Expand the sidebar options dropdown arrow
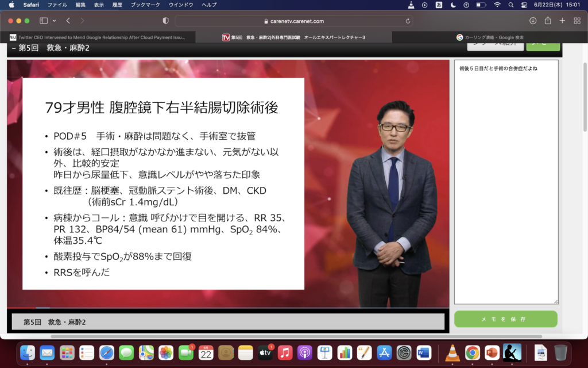This screenshot has width=588, height=368. (54, 21)
